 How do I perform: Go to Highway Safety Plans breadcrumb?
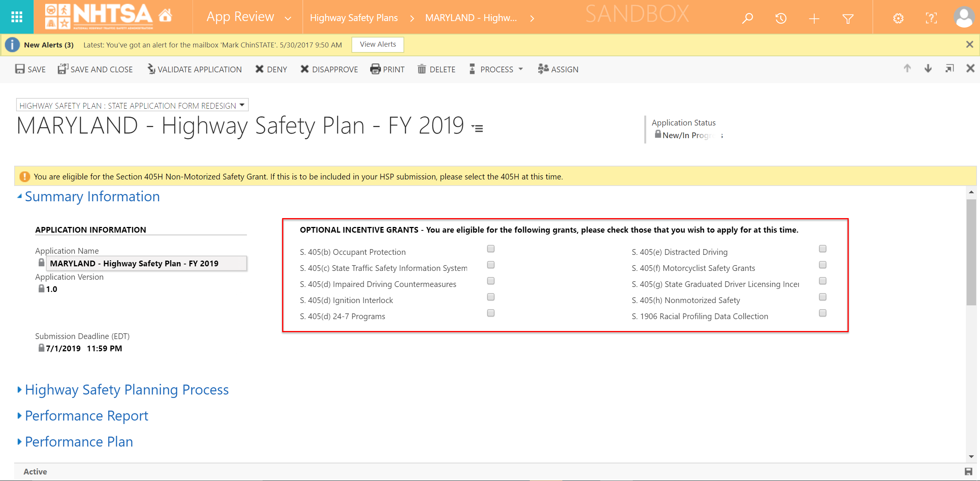[354, 18]
